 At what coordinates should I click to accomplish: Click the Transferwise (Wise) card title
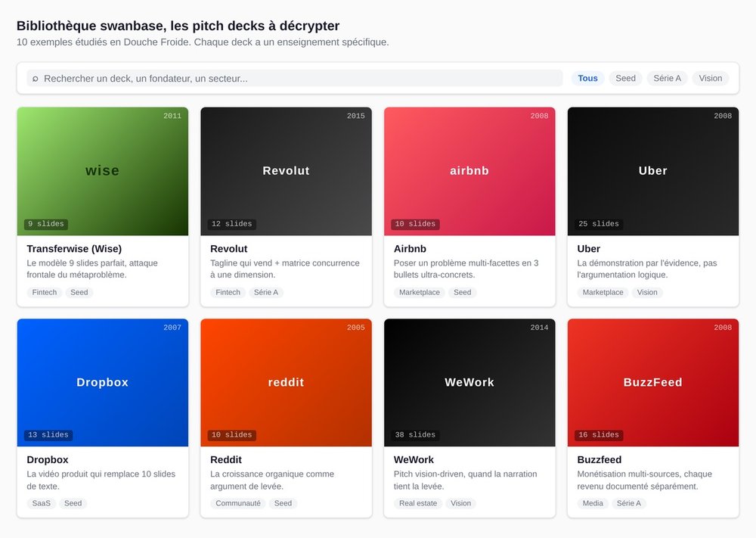click(74, 248)
